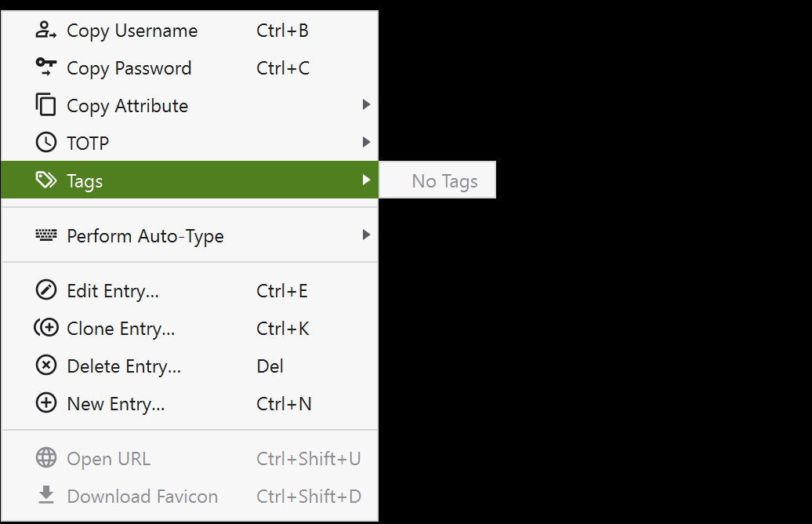
Task: Select Copy Username from the menu
Action: tap(132, 30)
